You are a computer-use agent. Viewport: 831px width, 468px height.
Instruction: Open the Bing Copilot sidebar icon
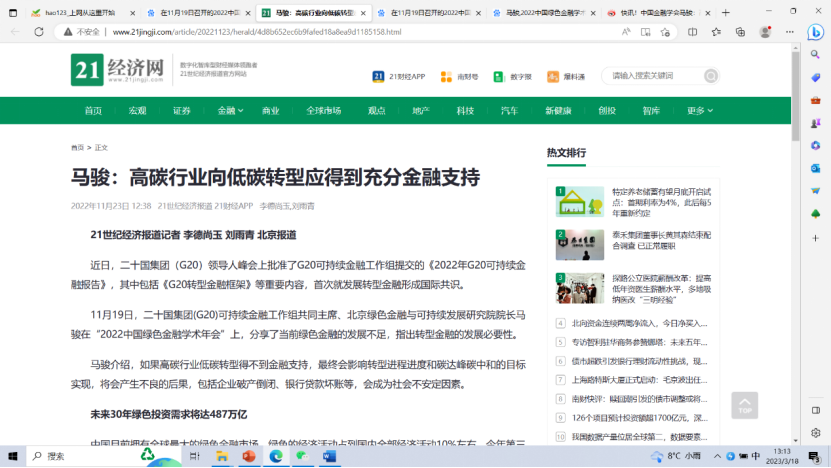coord(815,31)
